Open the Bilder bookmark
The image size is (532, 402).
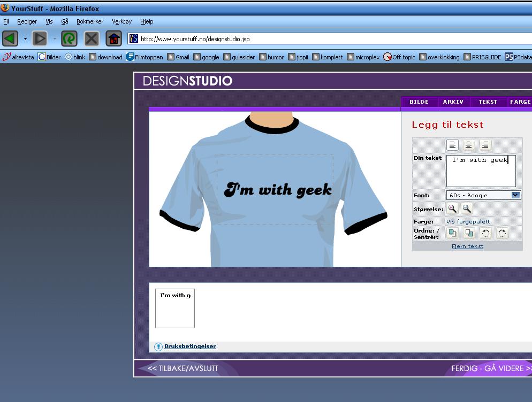[x=50, y=57]
